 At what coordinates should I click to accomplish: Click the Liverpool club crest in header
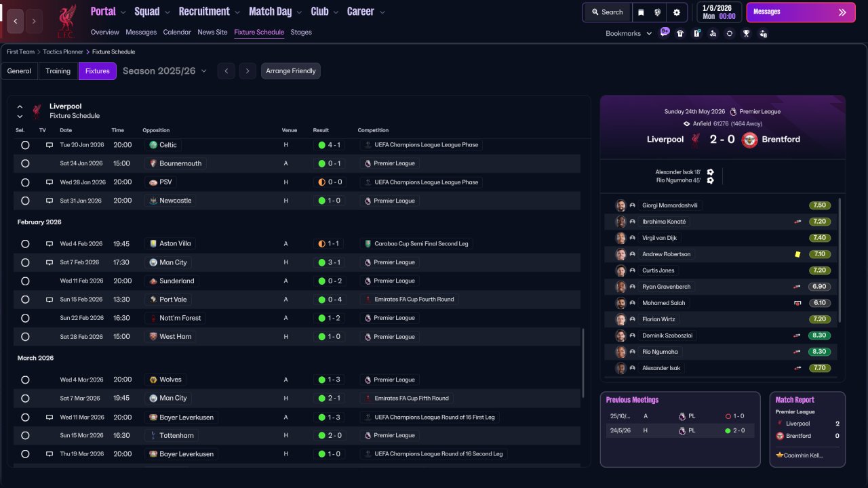[66, 21]
